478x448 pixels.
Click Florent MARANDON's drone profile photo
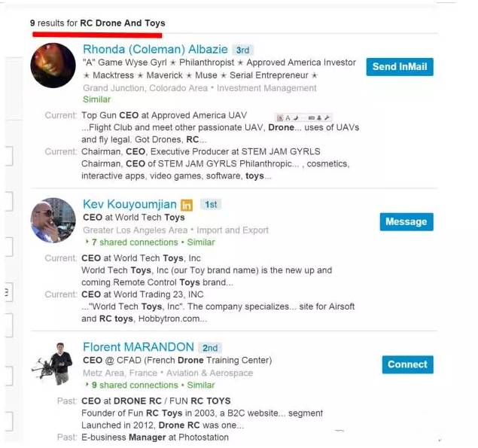point(53,364)
